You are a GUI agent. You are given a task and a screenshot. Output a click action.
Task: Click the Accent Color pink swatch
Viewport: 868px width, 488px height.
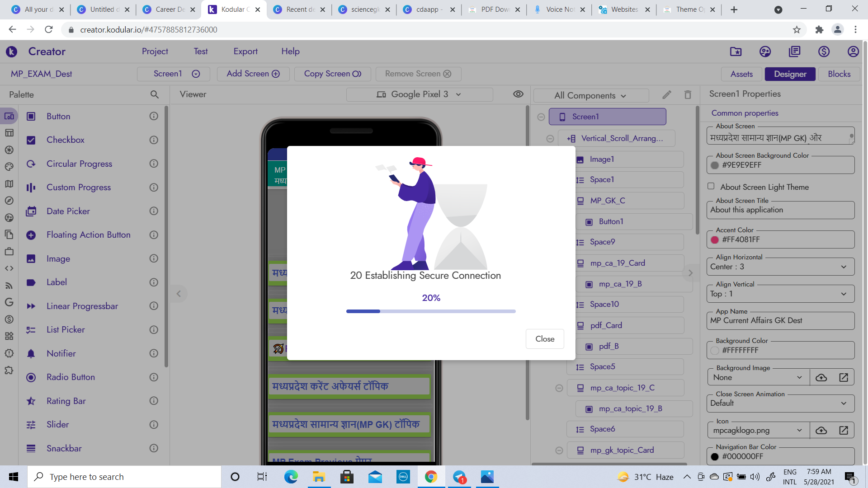715,240
